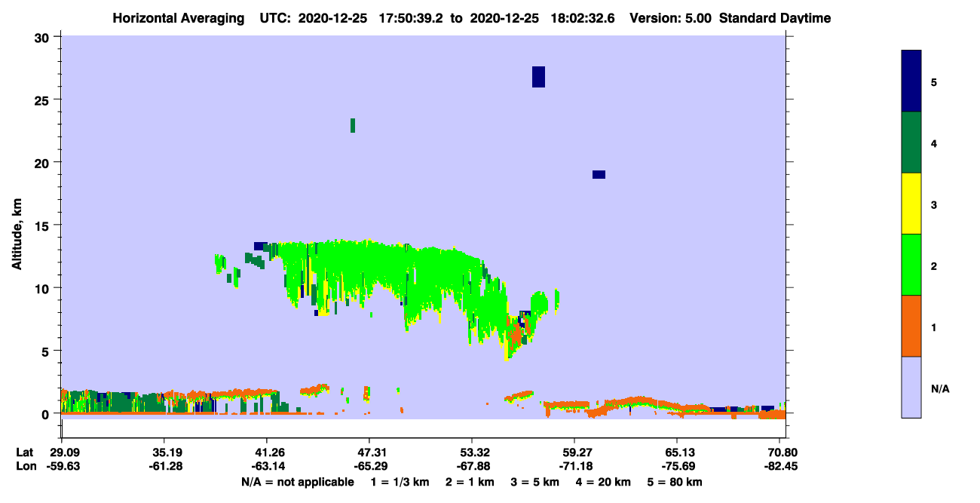
Task: Click the 'Lat' axis row label
Action: pos(24,452)
